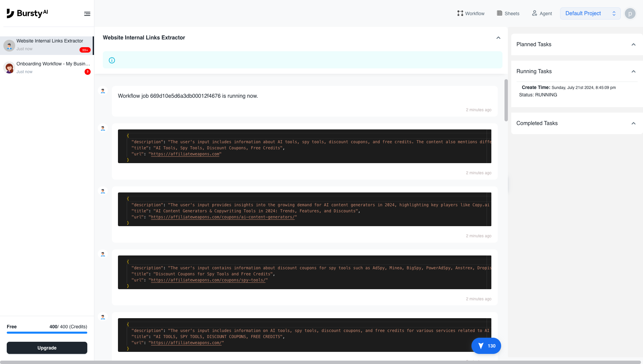Collapse the Website Internal Links Extractor header
This screenshot has height=364, width=643.
(x=498, y=38)
